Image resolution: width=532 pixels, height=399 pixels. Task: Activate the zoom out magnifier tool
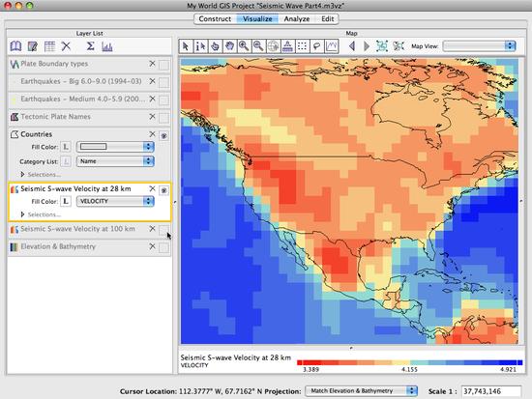click(x=258, y=46)
